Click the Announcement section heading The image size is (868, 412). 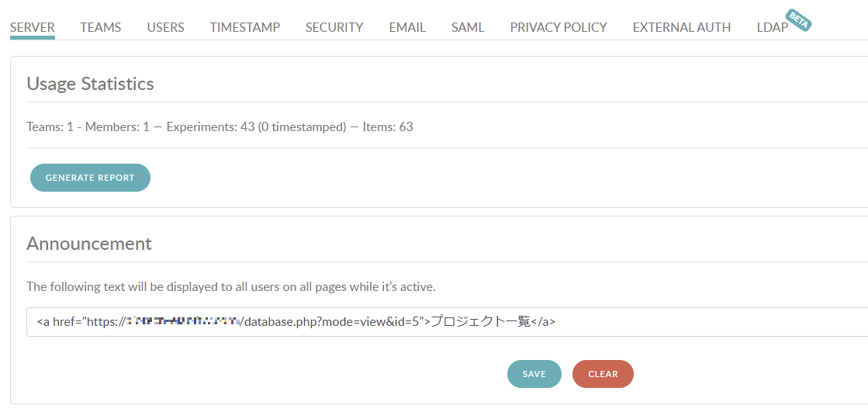click(89, 244)
